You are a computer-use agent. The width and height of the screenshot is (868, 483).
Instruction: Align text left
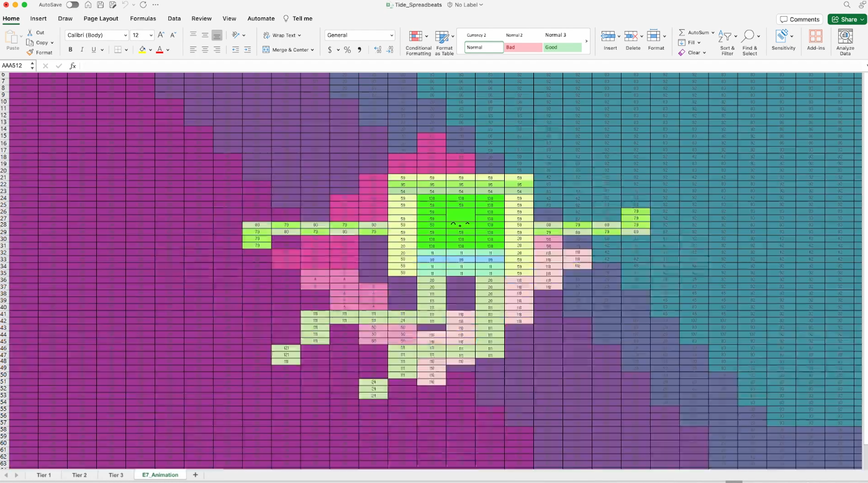point(193,50)
